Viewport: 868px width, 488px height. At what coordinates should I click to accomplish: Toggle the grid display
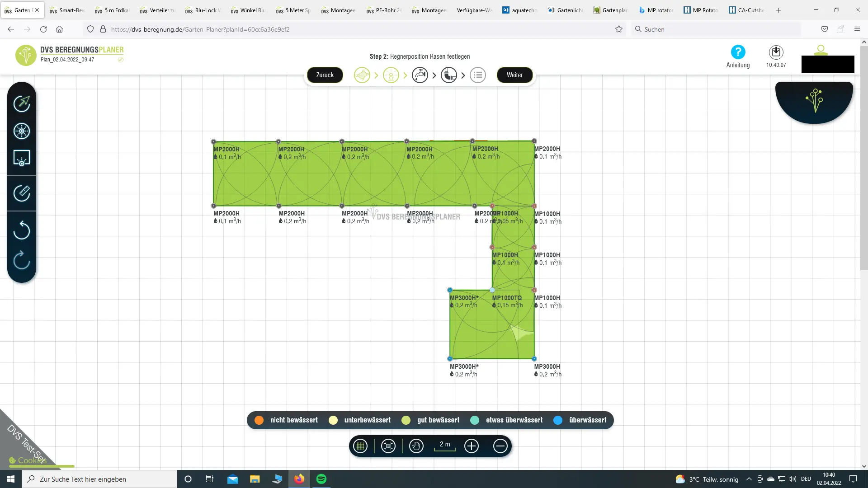tap(360, 446)
